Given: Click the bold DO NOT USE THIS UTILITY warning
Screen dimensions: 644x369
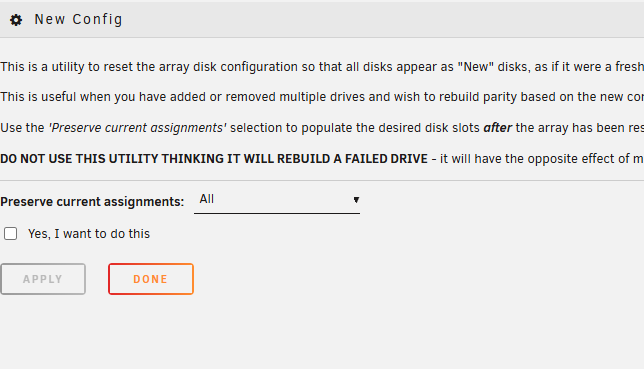Looking at the screenshot, I should (214, 159).
